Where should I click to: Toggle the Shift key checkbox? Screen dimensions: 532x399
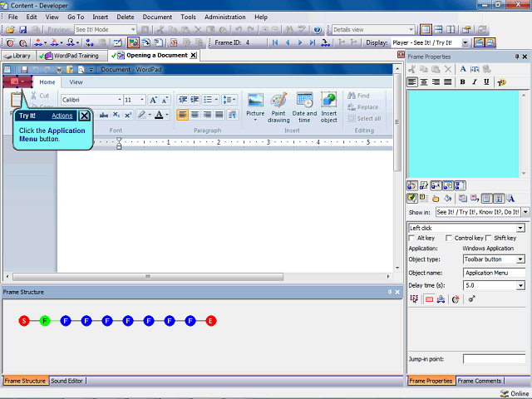[489, 239]
